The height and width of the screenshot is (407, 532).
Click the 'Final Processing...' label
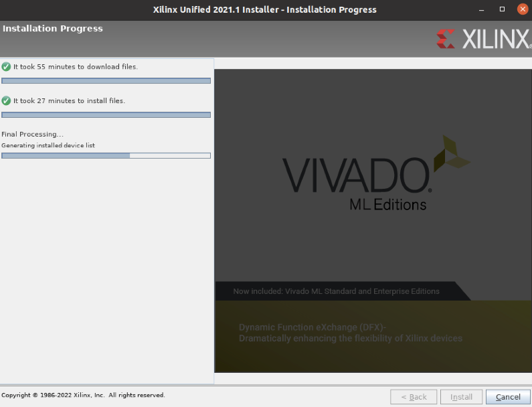[32, 134]
